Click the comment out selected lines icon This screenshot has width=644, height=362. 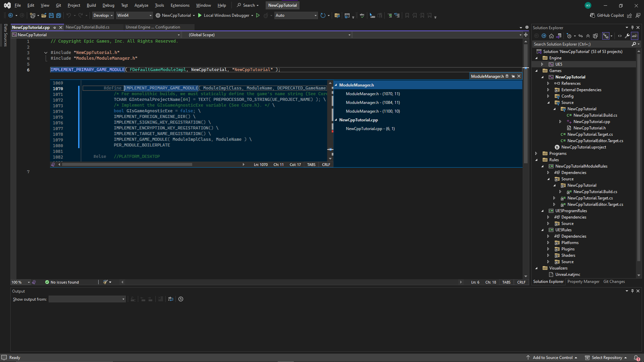coord(390,15)
